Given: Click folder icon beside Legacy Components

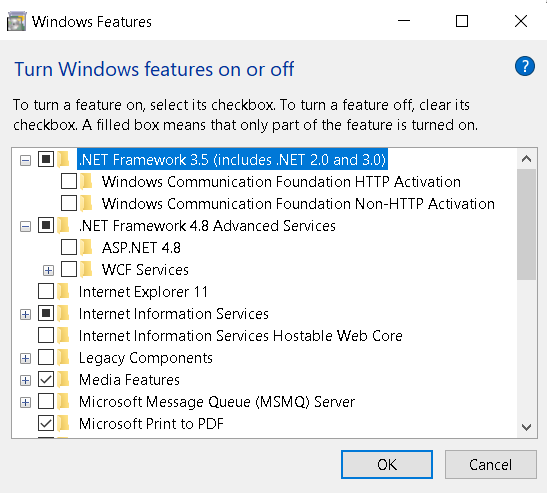Looking at the screenshot, I should [x=64, y=358].
